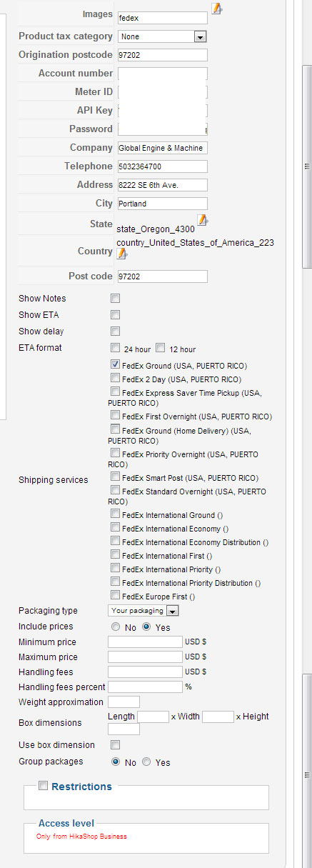
Task: Click the Handling fees percent field
Action: [145, 687]
